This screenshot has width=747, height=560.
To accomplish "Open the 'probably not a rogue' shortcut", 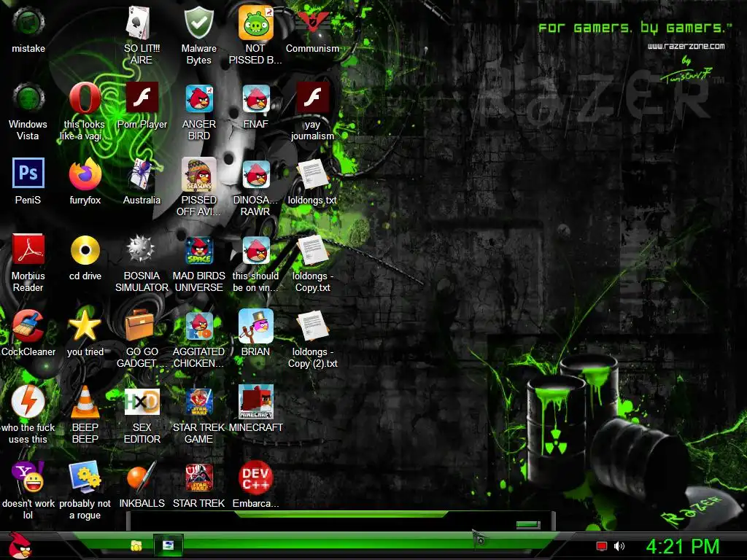I will point(85,490).
